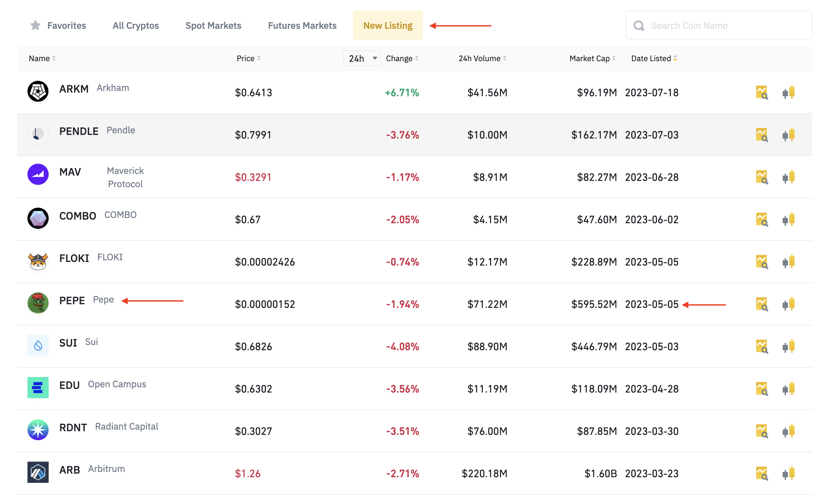The image size is (828, 504).
Task: Open the New Listing tab
Action: pyautogui.click(x=388, y=25)
